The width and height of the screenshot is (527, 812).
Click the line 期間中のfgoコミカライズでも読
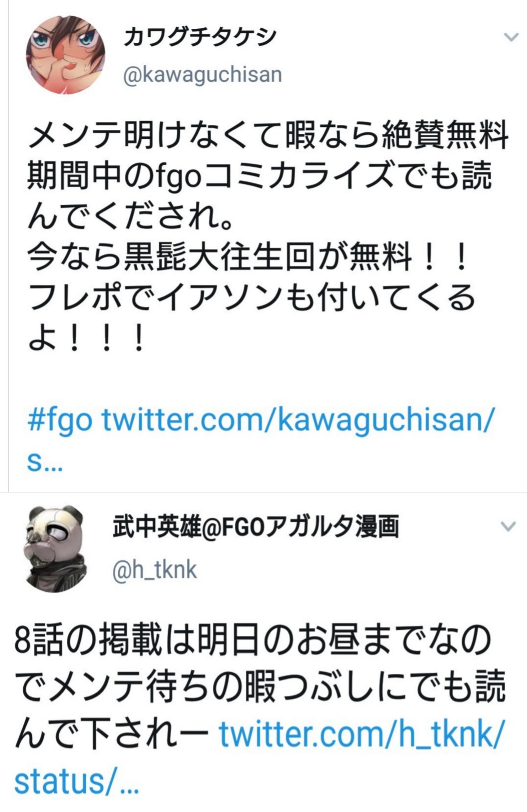coord(260,176)
